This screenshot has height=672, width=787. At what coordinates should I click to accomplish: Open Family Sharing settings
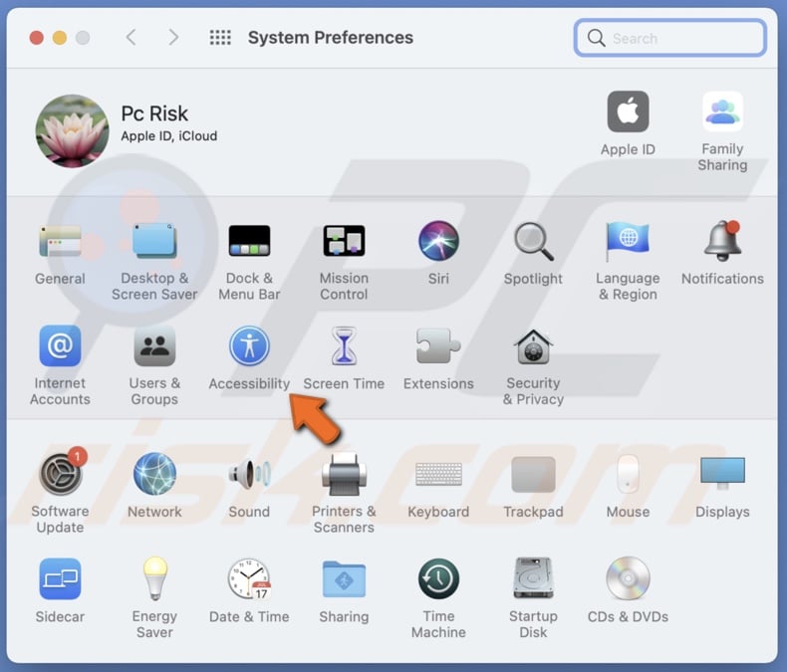tap(722, 112)
